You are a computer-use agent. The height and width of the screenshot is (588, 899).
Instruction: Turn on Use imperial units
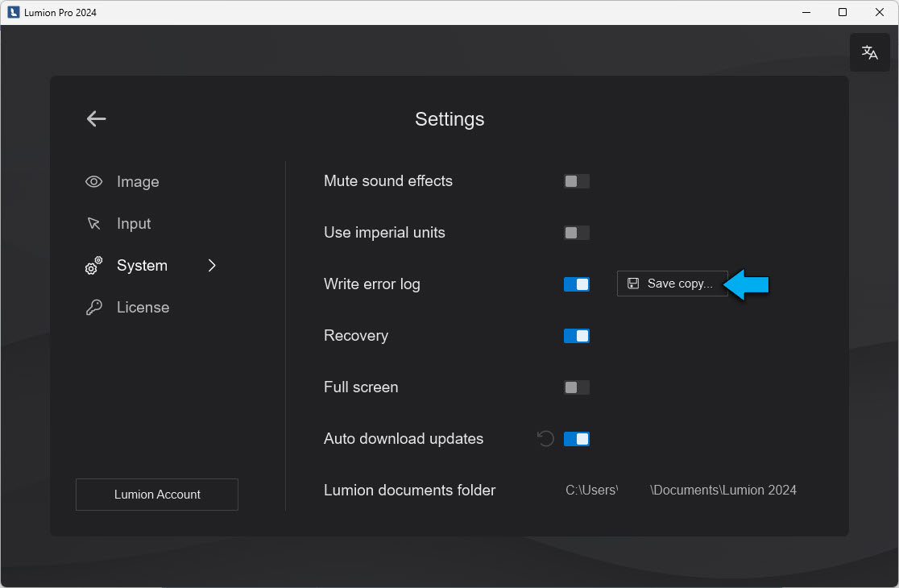point(577,233)
